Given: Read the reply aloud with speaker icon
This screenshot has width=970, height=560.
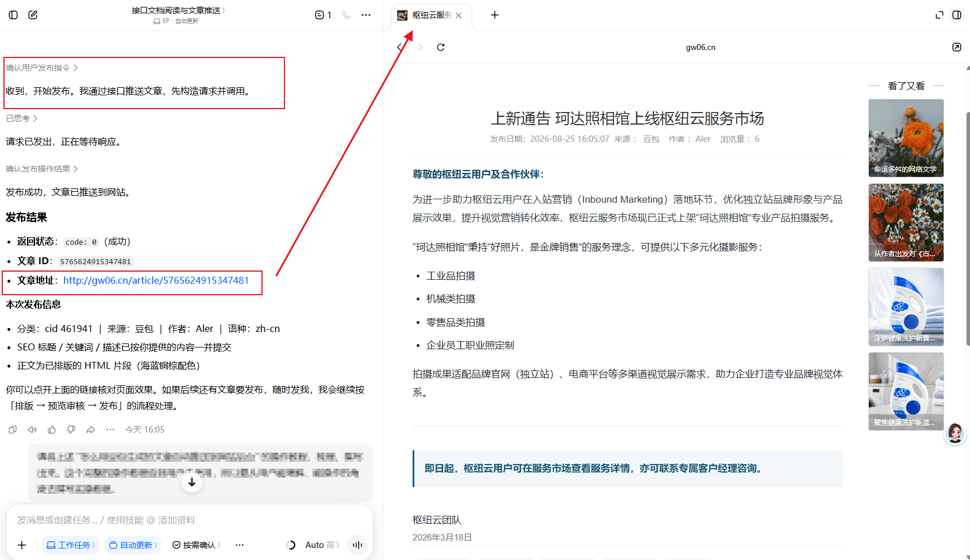Looking at the screenshot, I should pyautogui.click(x=32, y=430).
